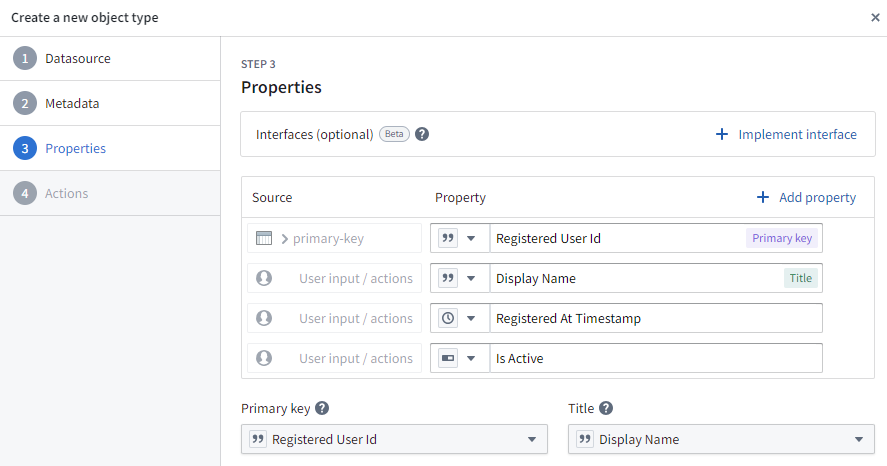Viewport: 887px width, 466px height.
Task: Click user icon in Is Active source row
Action: pyautogui.click(x=264, y=358)
